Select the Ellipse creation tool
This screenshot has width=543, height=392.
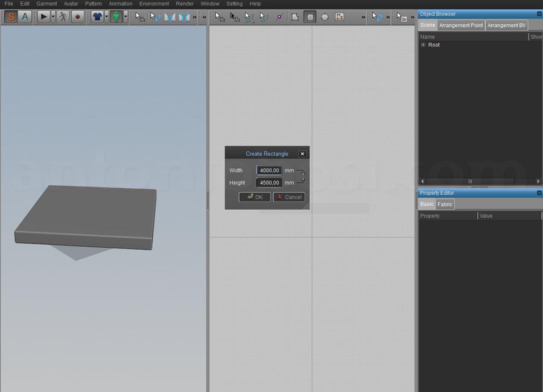pyautogui.click(x=325, y=17)
